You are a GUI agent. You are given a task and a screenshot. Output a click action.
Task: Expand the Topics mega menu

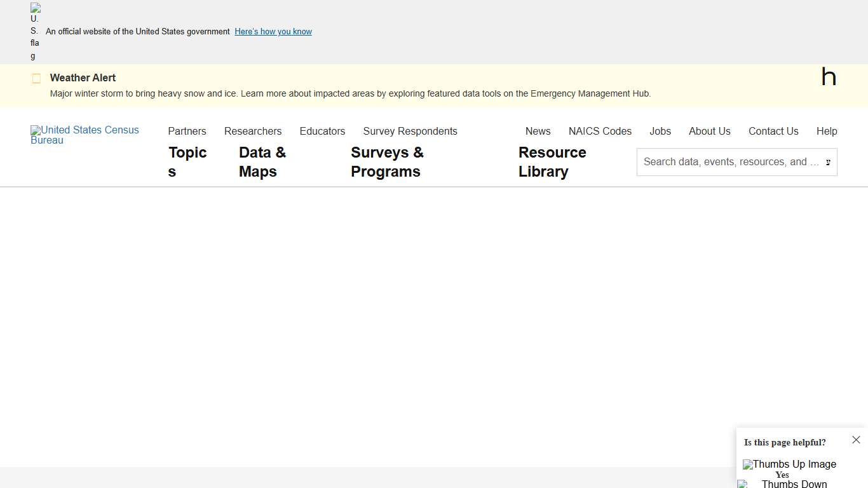tap(187, 161)
